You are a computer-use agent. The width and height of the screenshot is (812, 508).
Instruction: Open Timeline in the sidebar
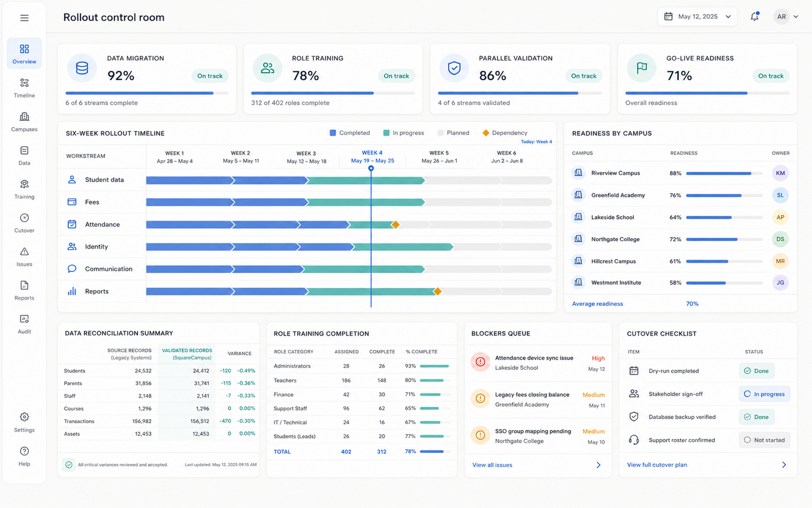[24, 87]
